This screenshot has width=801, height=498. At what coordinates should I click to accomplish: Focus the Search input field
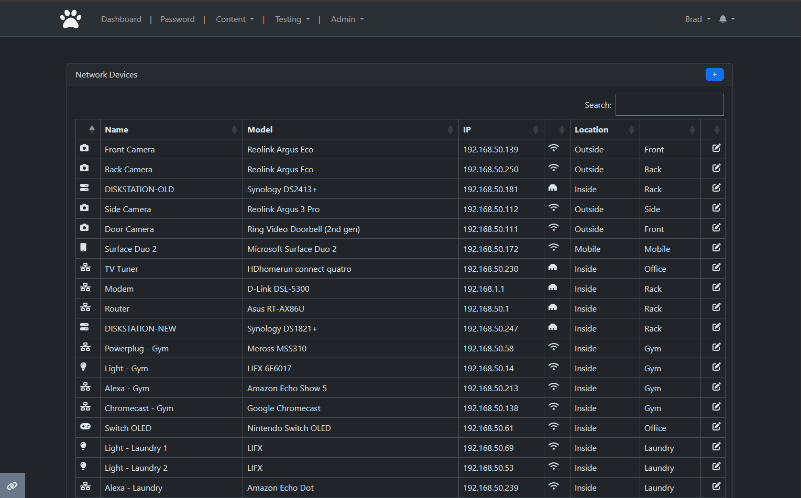tap(669, 105)
